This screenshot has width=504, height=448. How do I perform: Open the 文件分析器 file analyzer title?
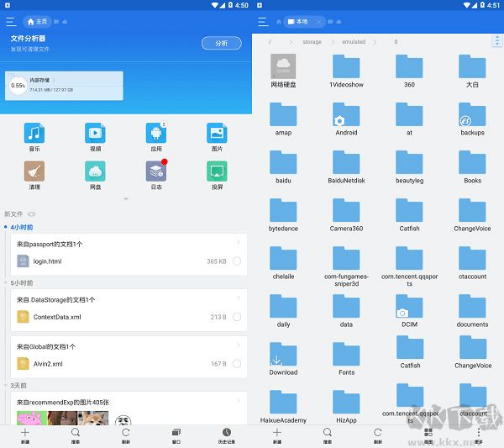(x=28, y=39)
